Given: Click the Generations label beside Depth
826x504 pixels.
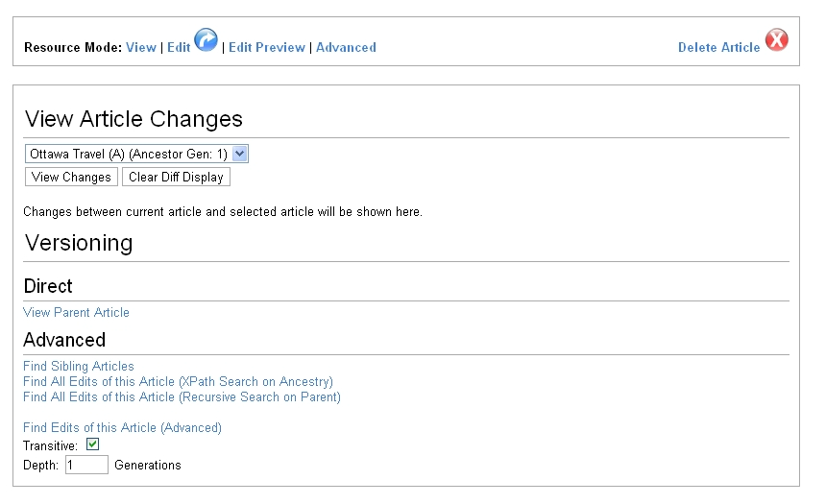Looking at the screenshot, I should pos(148,465).
